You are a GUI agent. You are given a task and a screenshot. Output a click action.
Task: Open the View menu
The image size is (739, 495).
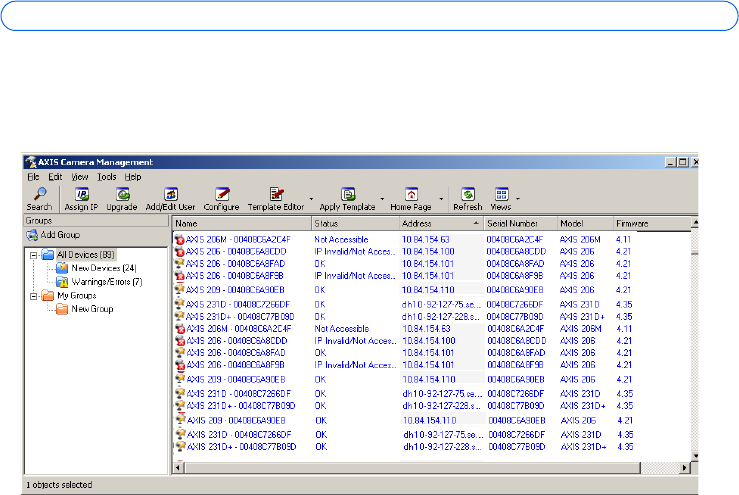[80, 177]
